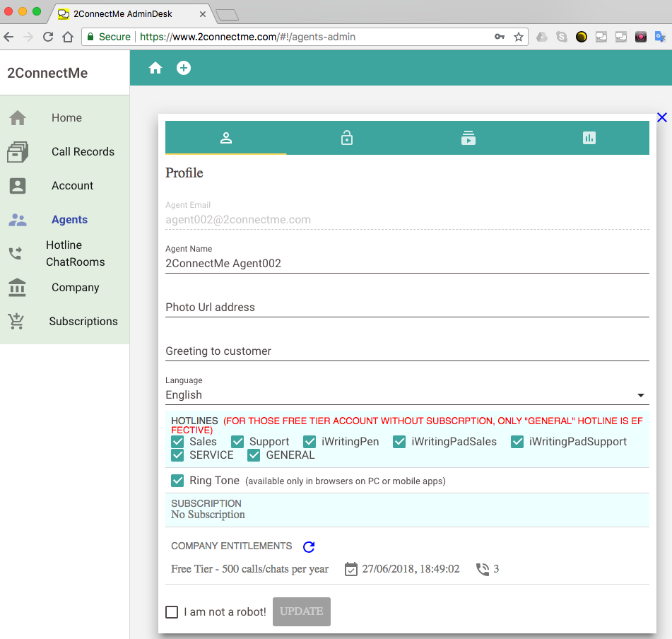
Task: Select the profile person tab
Action: coord(226,138)
